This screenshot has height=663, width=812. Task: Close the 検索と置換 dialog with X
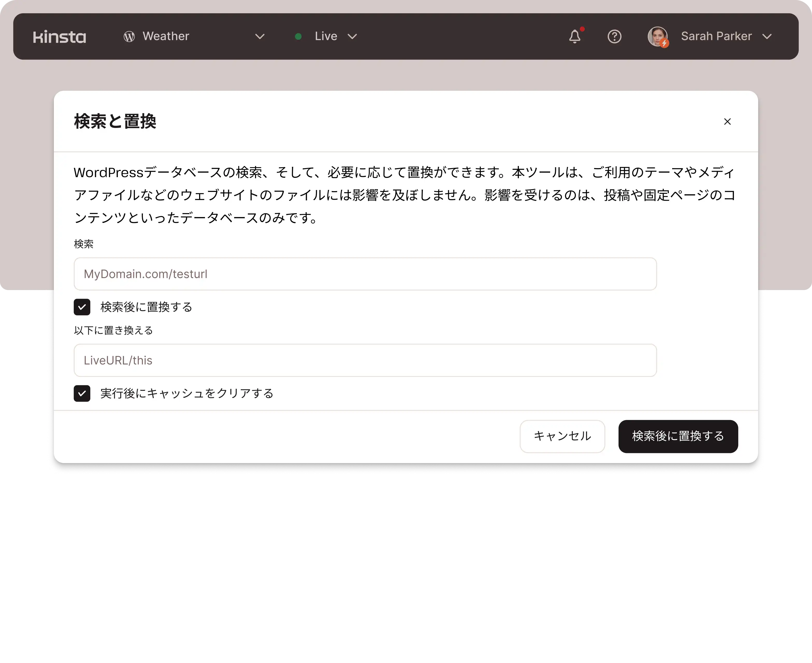pos(727,121)
